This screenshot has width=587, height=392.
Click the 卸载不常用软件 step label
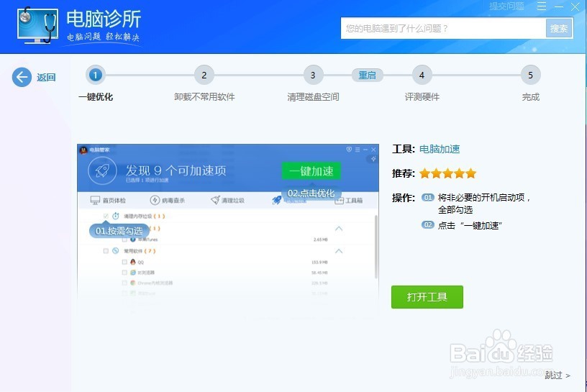click(204, 97)
